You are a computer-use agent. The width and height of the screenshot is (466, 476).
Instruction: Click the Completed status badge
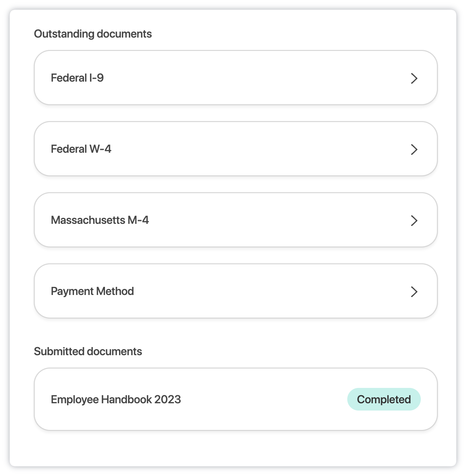(384, 399)
